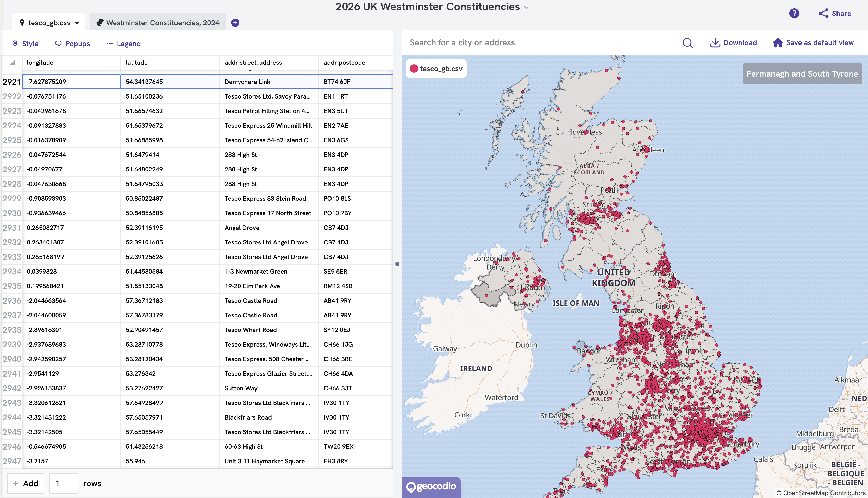Select the cell Derrychara Link

pos(268,82)
